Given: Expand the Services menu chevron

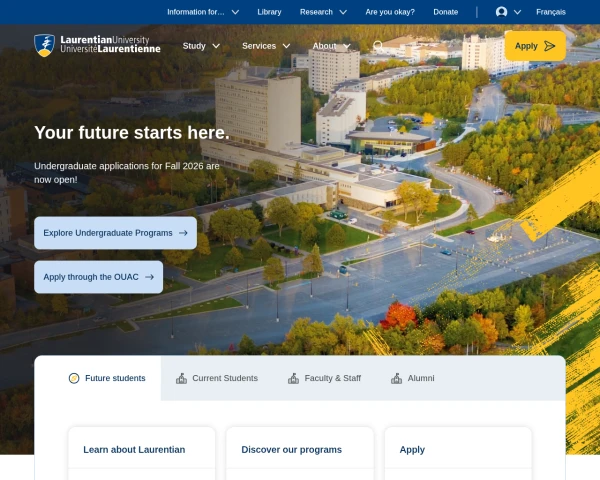Looking at the screenshot, I should 286,46.
